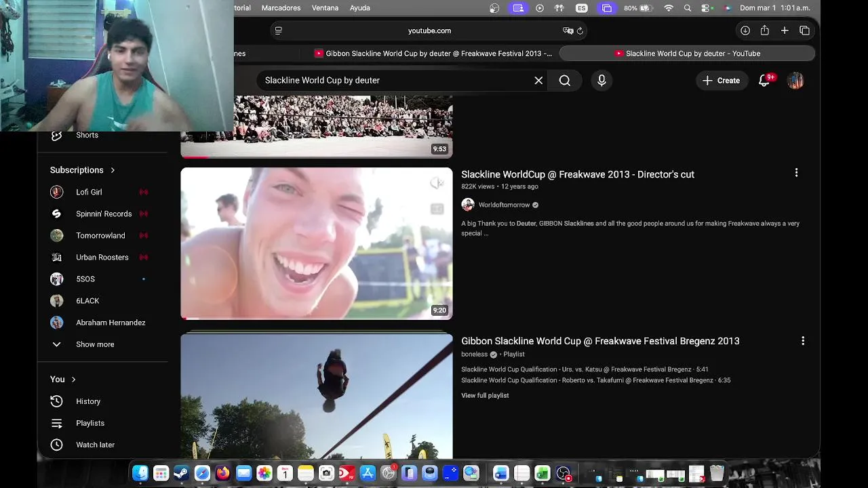This screenshot has width=868, height=488.
Task: Open the Spinnin' Records channel
Action: (103, 213)
